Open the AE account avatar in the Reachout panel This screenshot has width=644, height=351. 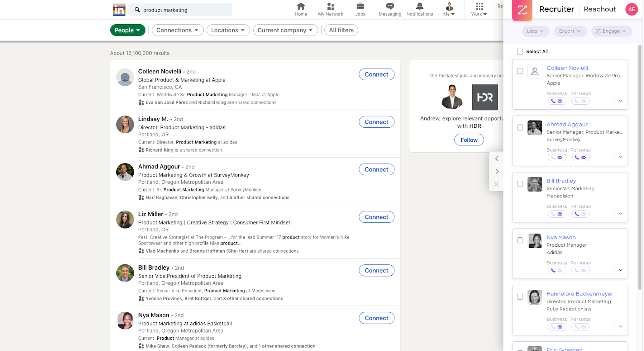coord(632,9)
